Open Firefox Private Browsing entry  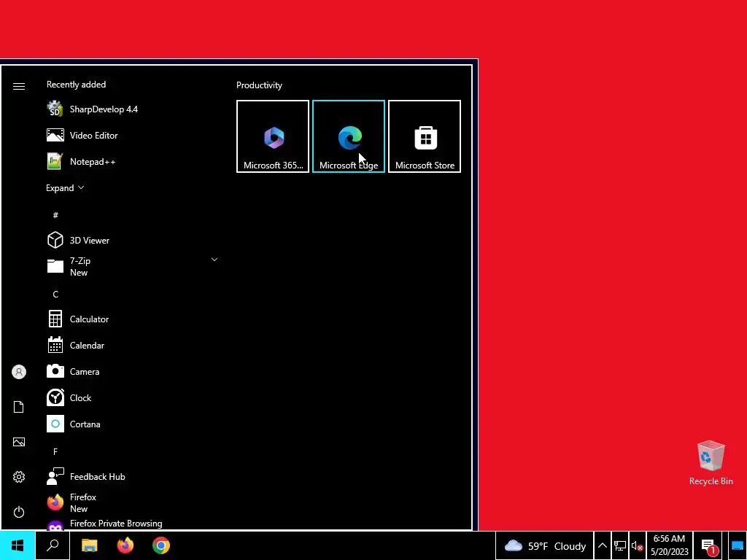(132, 524)
